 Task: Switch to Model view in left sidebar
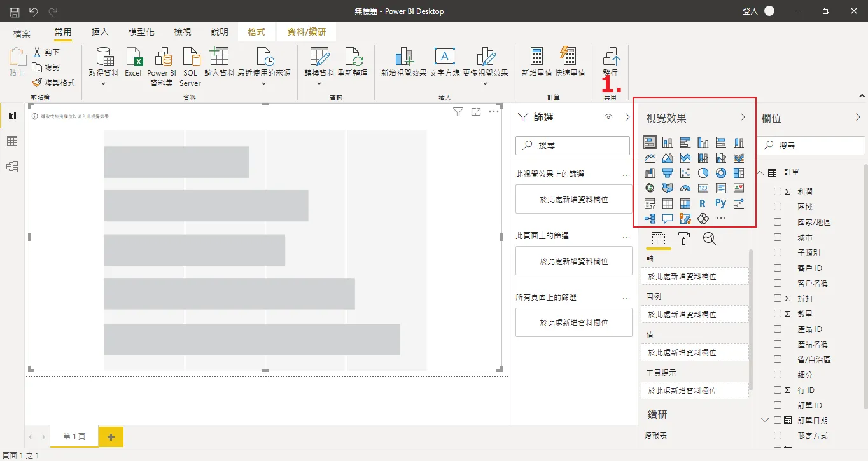[x=12, y=167]
